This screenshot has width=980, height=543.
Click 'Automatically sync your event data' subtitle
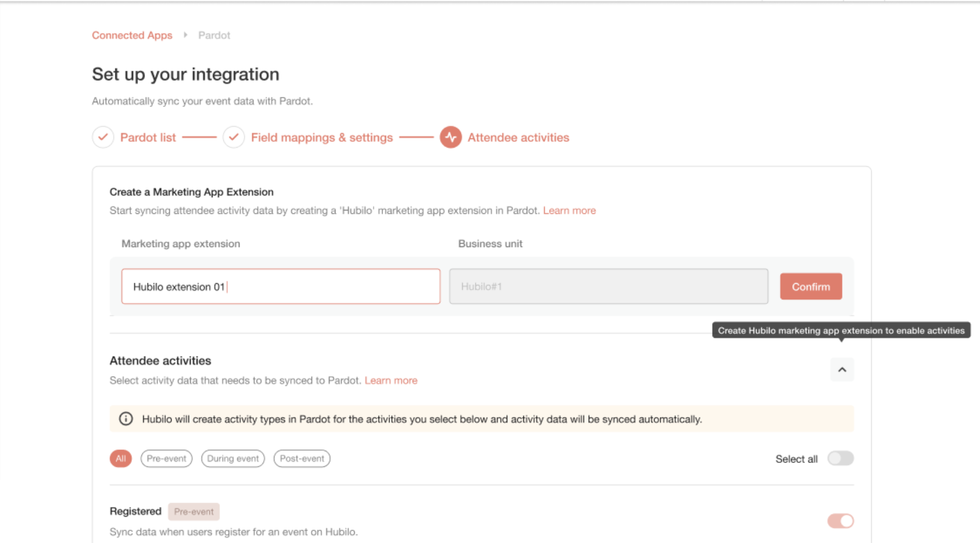202,101
